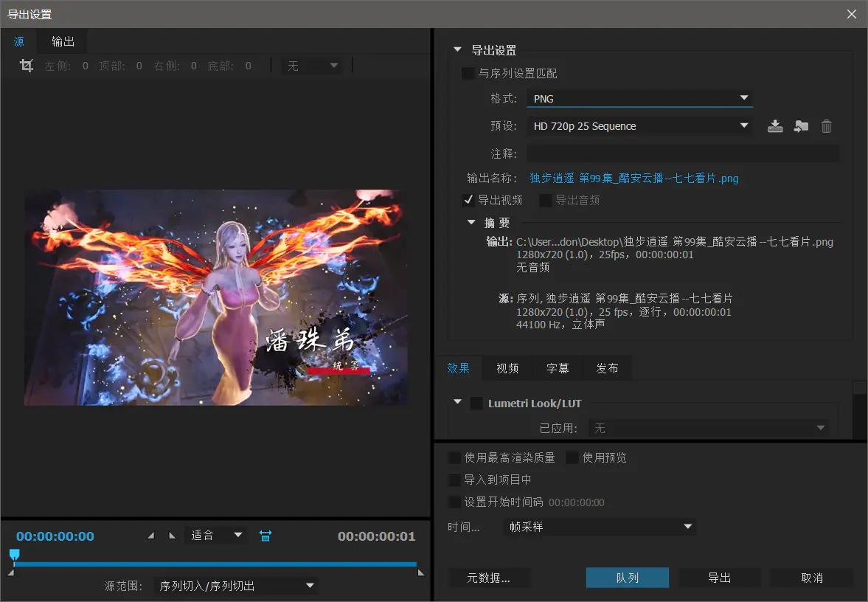Click the crop output video icon
The height and width of the screenshot is (602, 868).
click(26, 66)
